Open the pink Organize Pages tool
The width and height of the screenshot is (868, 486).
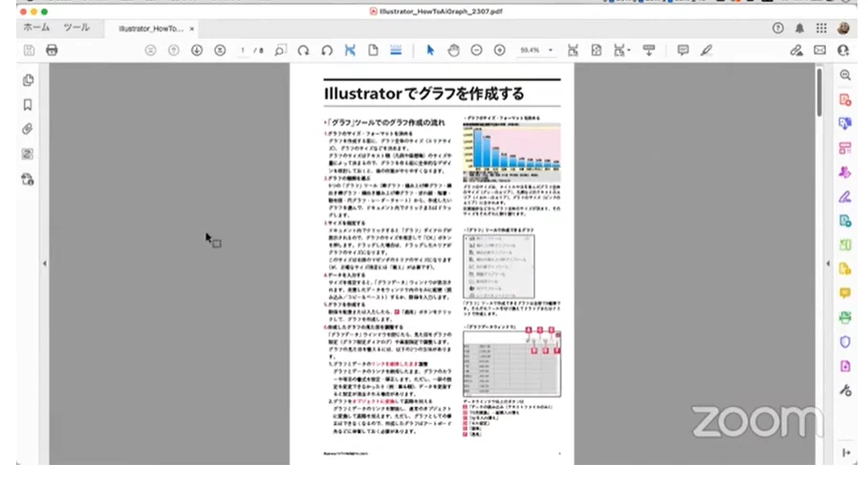845,148
